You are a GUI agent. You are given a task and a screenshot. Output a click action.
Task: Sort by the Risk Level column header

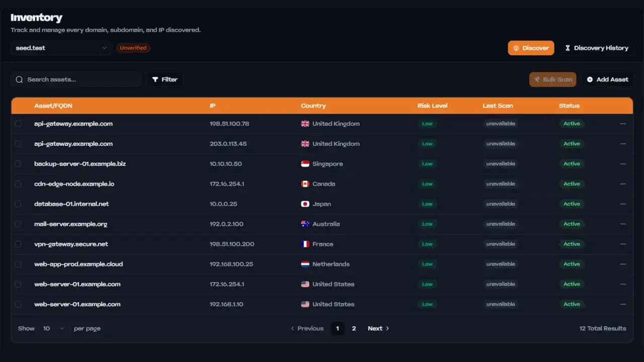click(x=432, y=106)
